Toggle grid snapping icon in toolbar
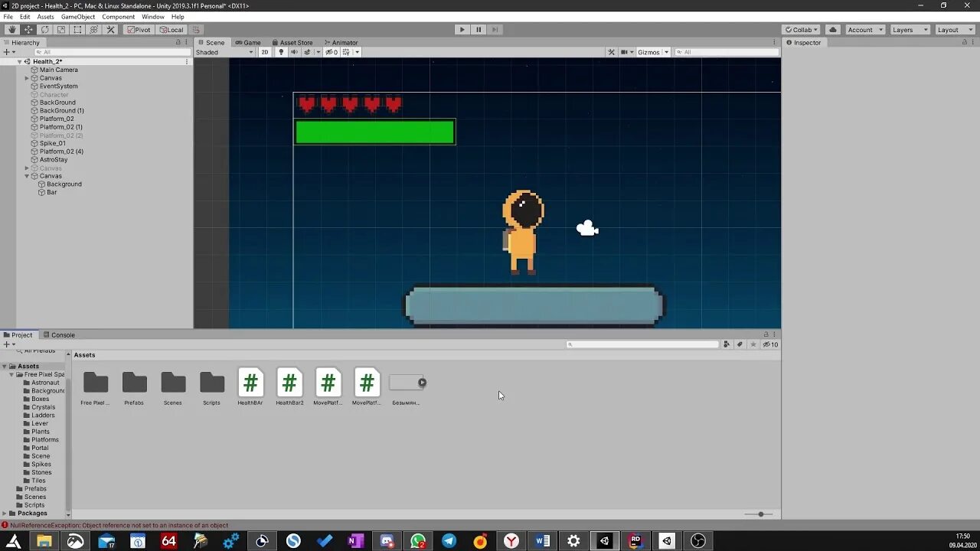980x551 pixels. click(197, 30)
